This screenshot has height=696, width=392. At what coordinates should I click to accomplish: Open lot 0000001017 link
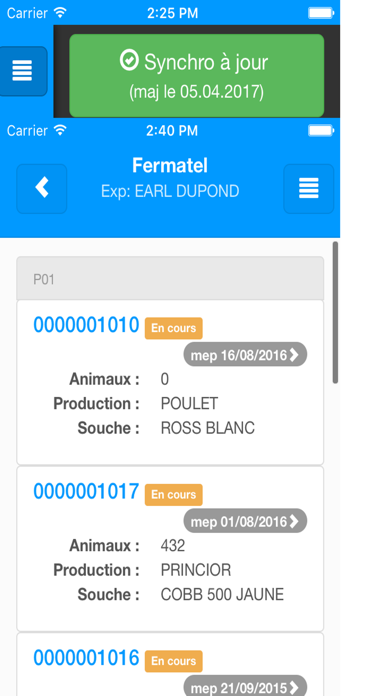coord(87,491)
